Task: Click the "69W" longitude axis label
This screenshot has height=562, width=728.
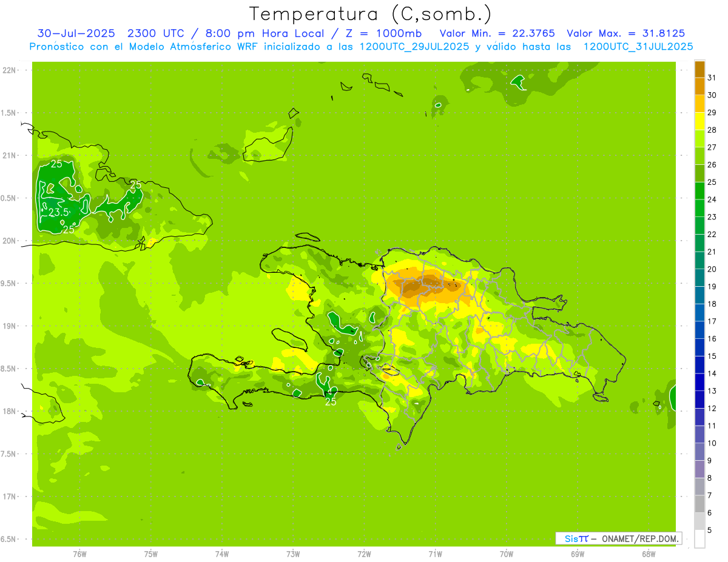Action: point(578,554)
